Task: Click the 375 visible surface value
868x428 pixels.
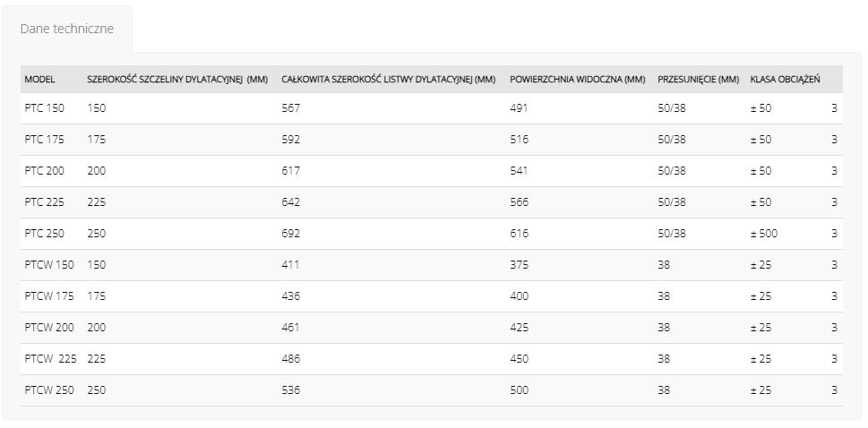Action: [x=520, y=265]
